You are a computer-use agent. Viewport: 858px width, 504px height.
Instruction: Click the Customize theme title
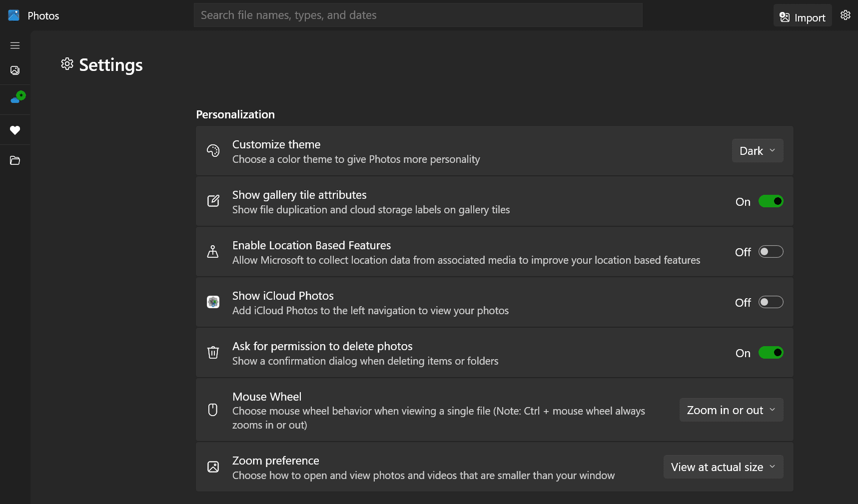(x=276, y=144)
